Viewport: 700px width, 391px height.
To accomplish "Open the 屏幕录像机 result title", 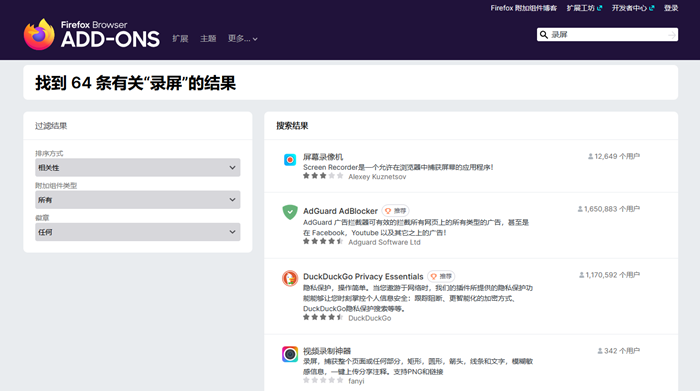I will (323, 157).
